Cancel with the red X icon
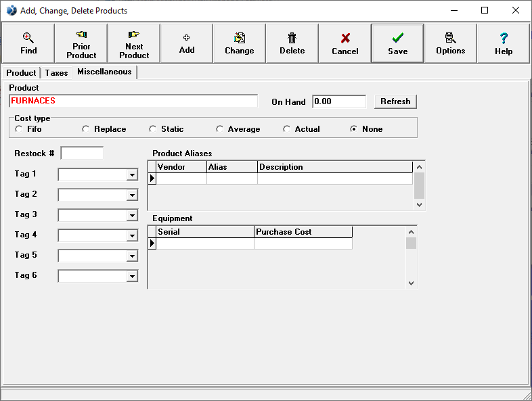 [345, 38]
